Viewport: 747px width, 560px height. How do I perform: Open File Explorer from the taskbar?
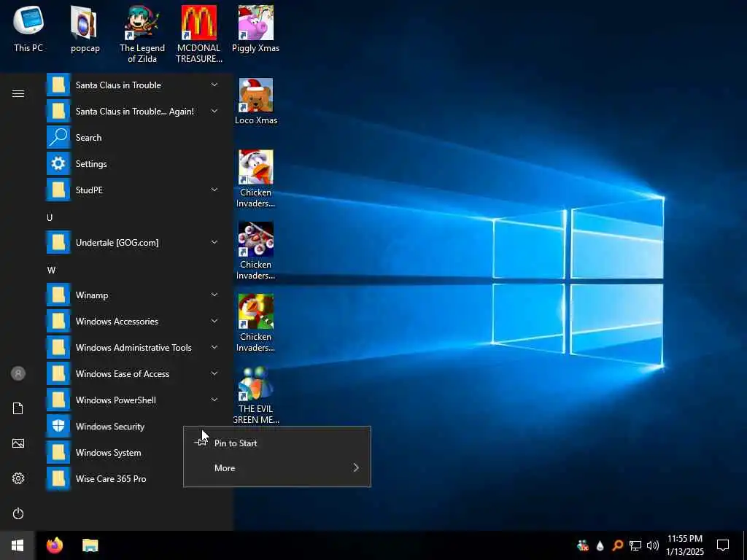[90, 545]
